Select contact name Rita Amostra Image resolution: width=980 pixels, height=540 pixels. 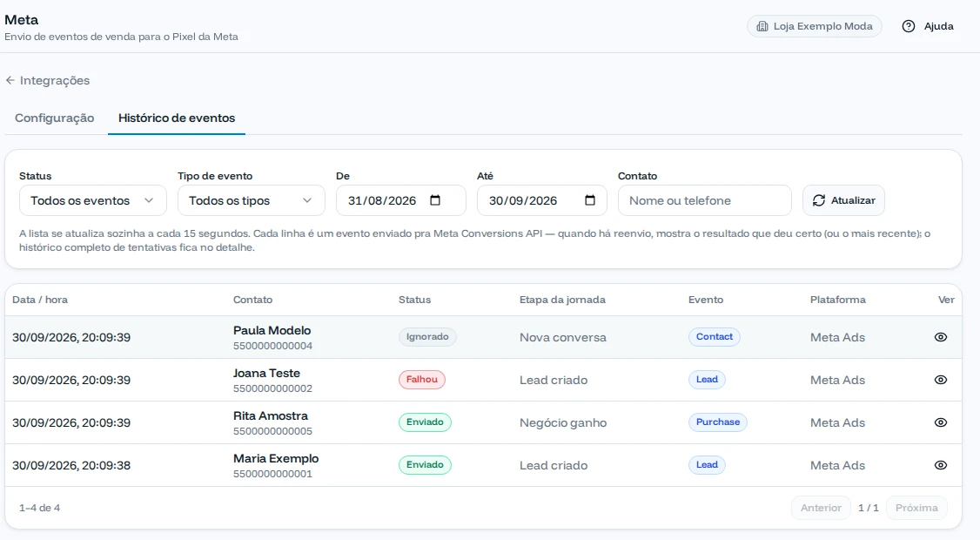point(271,415)
